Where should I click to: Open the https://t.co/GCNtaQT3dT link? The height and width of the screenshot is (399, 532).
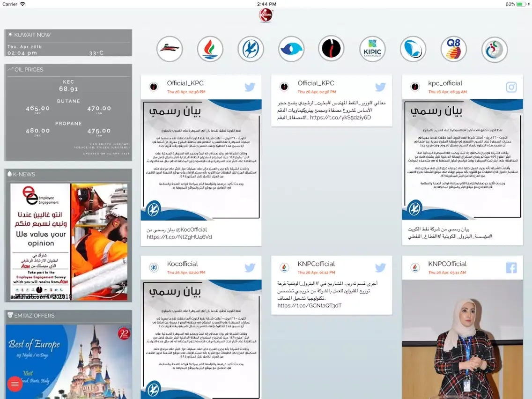coord(310,305)
